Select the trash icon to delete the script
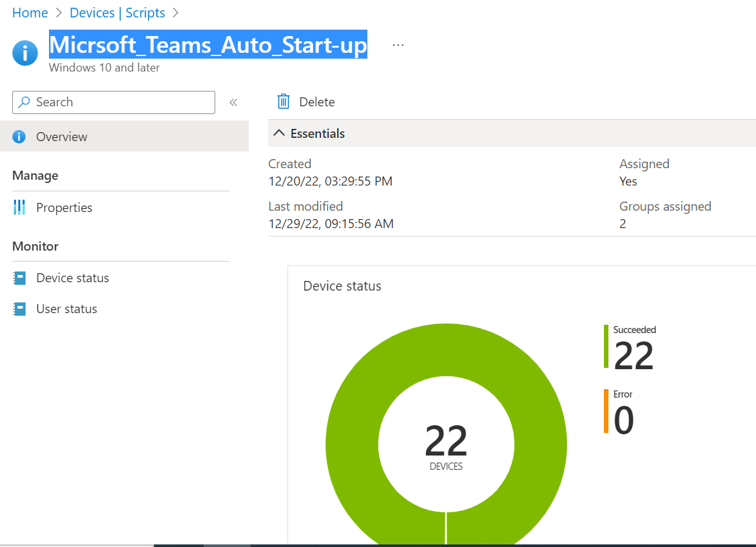This screenshot has height=547, width=756. pyautogui.click(x=283, y=101)
